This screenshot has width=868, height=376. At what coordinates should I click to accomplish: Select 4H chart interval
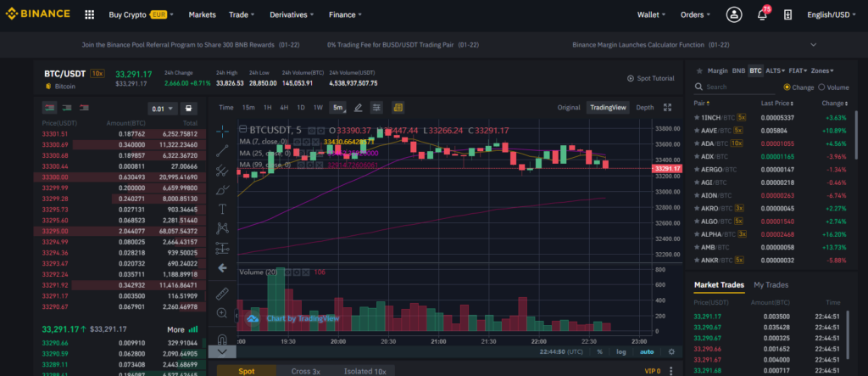(x=284, y=108)
